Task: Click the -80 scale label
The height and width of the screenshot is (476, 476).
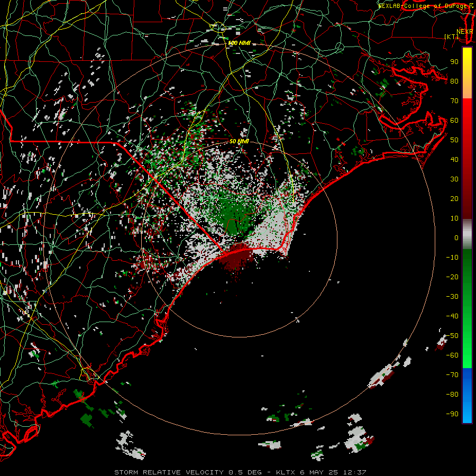Action: click(452, 395)
